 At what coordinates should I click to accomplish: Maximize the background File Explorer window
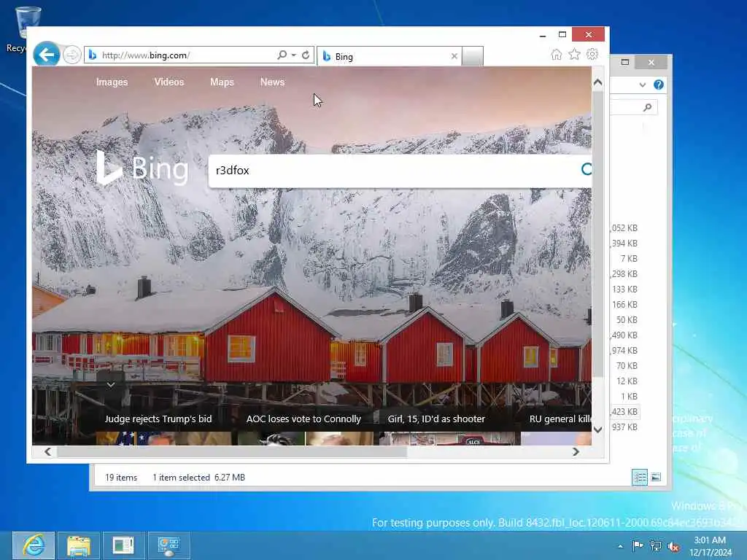click(x=625, y=63)
